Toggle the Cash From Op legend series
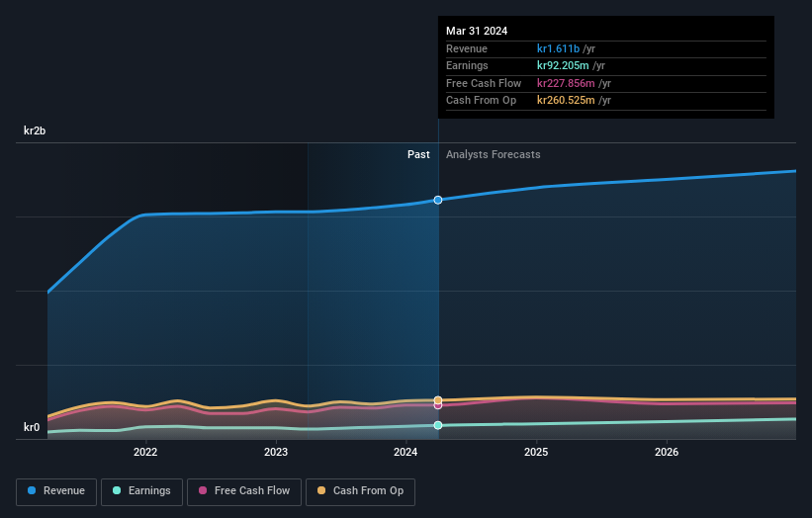812x518 pixels. point(360,491)
